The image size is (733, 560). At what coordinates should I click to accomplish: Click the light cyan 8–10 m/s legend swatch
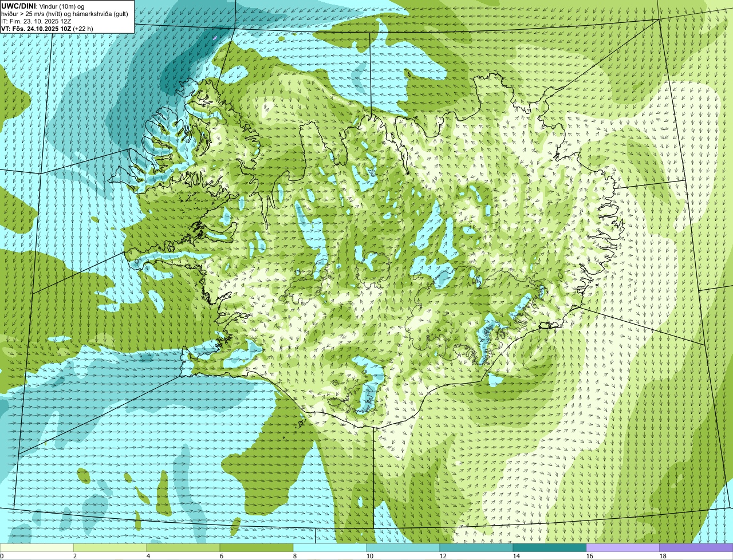click(330, 547)
